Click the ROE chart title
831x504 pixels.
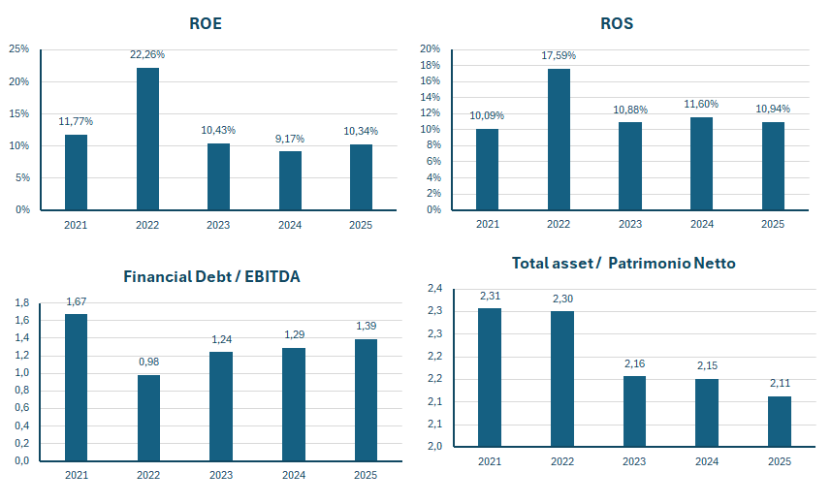pos(206,23)
